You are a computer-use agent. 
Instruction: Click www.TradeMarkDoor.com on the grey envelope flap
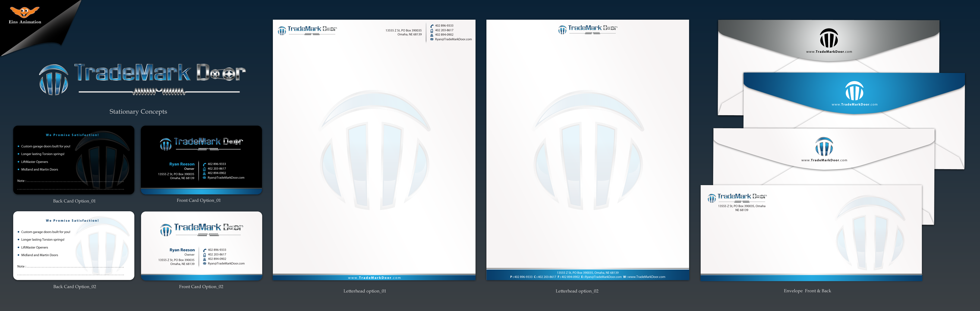tap(829, 52)
